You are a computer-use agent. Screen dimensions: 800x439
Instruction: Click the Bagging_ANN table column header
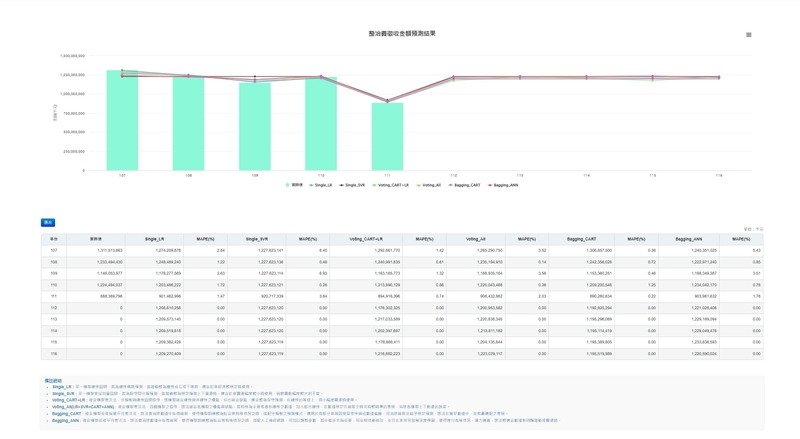688,239
